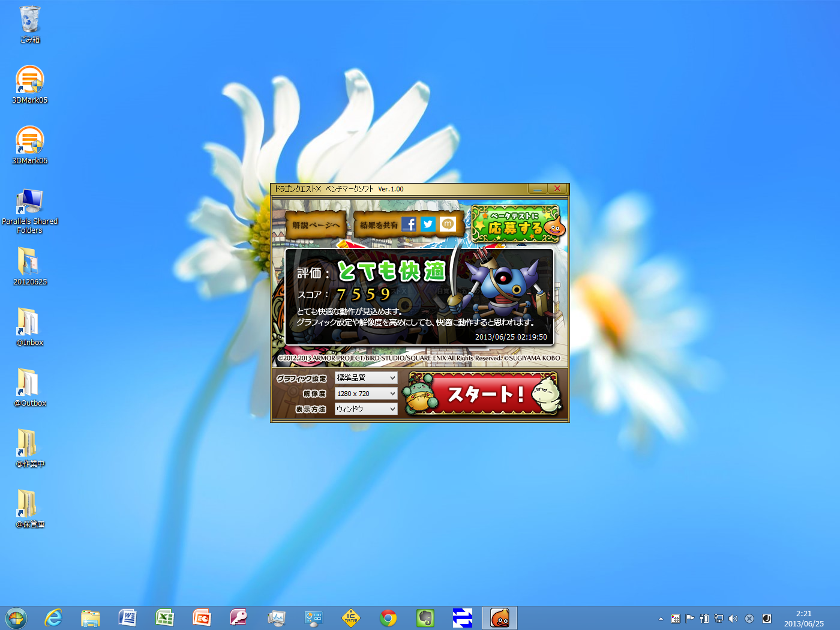
Task: Open the volume speaker icon in tray
Action: (733, 619)
